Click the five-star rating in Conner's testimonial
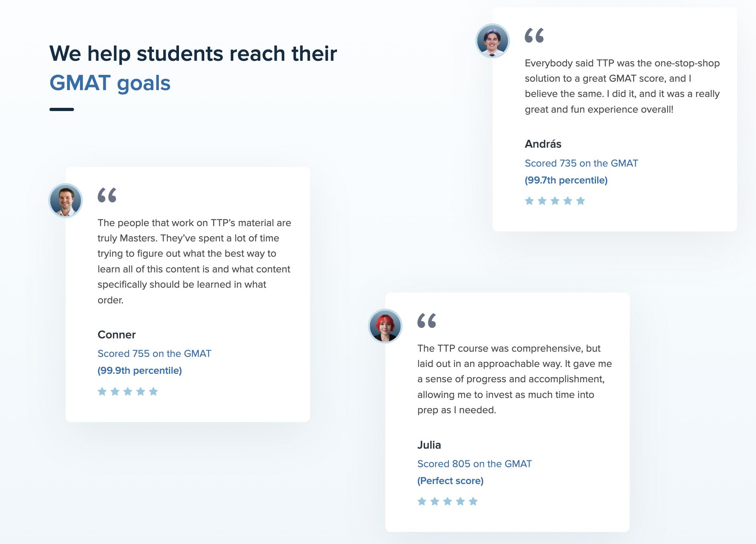This screenshot has width=756, height=544. point(127,392)
